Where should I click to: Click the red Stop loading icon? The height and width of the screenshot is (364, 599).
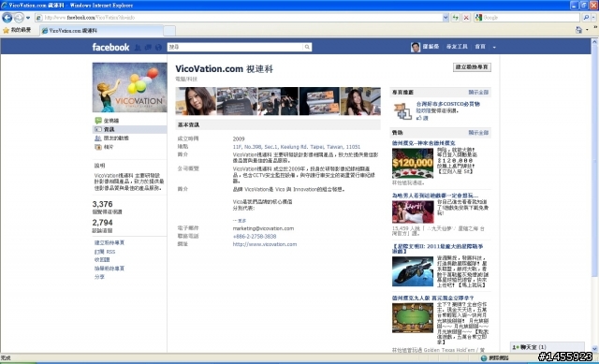point(466,18)
